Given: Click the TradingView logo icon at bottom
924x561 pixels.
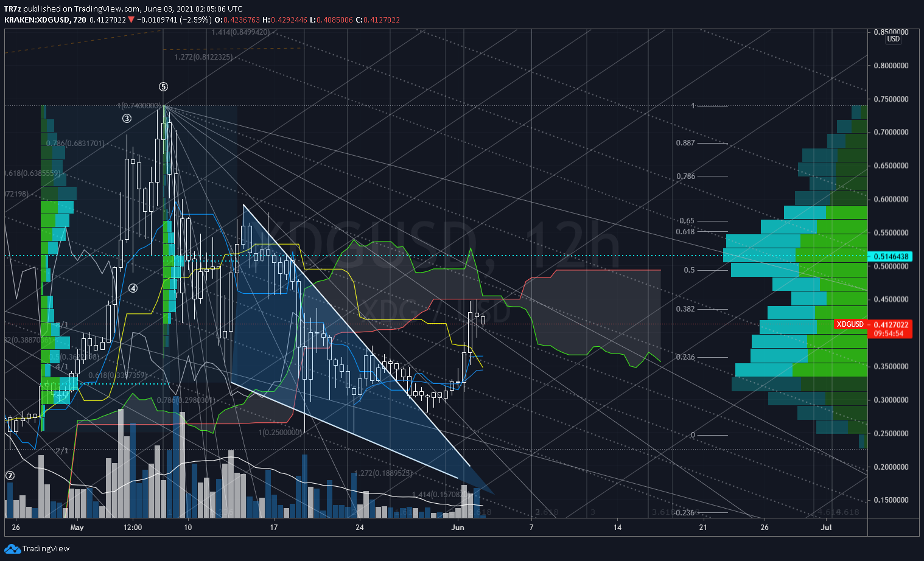Looking at the screenshot, I should pos(12,548).
